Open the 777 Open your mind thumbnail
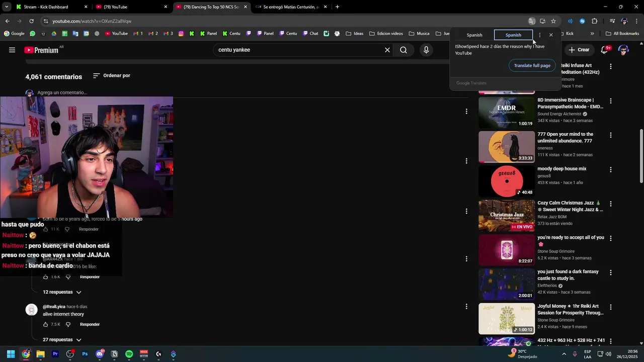Viewport: 644px width, 362px height. pos(507,147)
